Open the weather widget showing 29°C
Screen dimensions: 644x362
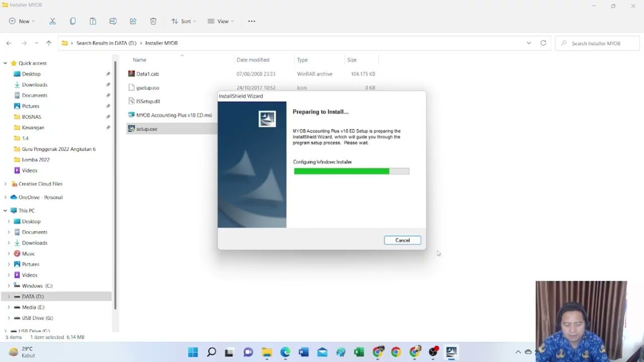[x=22, y=352]
